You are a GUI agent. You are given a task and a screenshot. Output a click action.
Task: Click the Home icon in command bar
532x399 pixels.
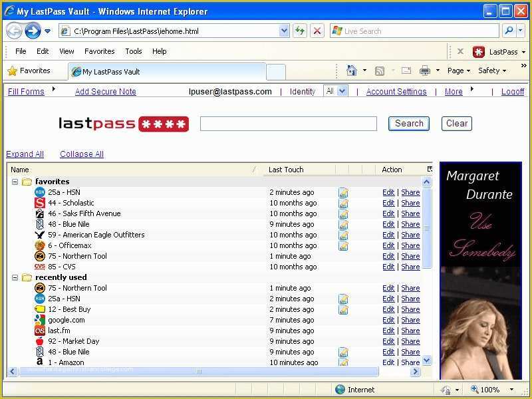point(352,70)
